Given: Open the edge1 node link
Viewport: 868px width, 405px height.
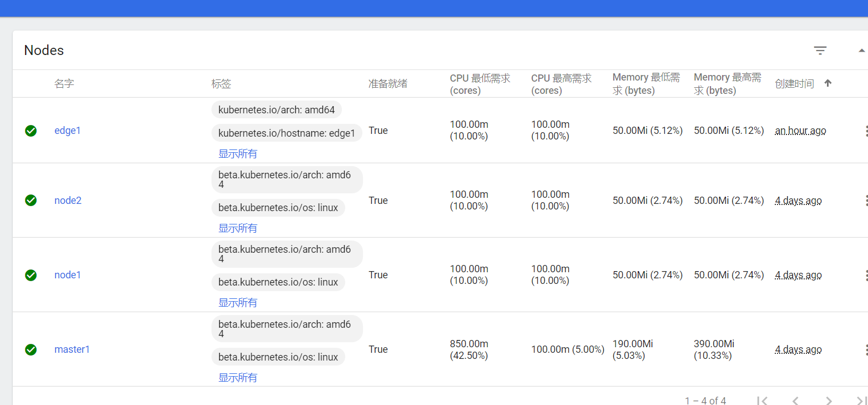Looking at the screenshot, I should point(67,131).
